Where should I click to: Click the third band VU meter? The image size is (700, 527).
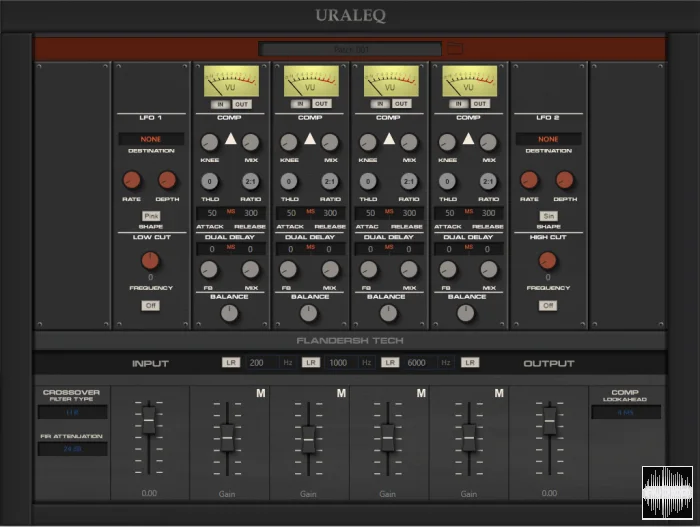point(391,81)
